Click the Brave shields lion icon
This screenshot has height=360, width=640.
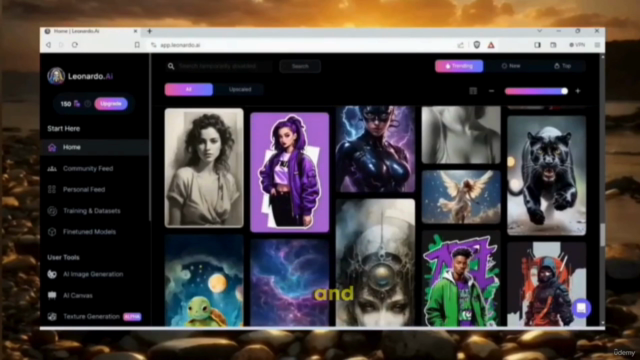point(476,45)
